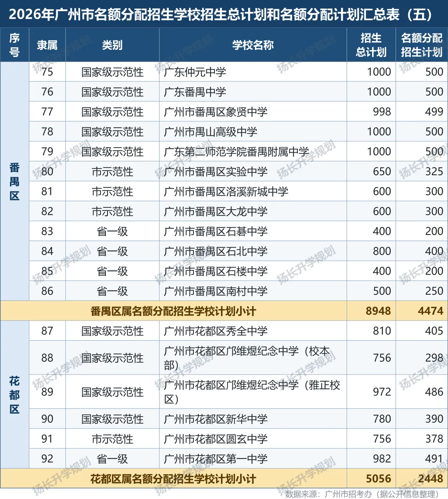Screen dimensions: 448x499
Task: Select the 番禺区 district cell
Action: coord(15,181)
